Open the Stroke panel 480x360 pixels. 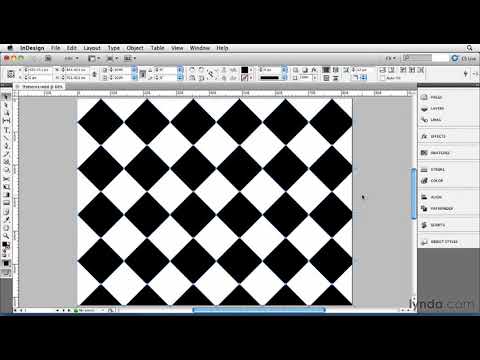click(x=433, y=170)
